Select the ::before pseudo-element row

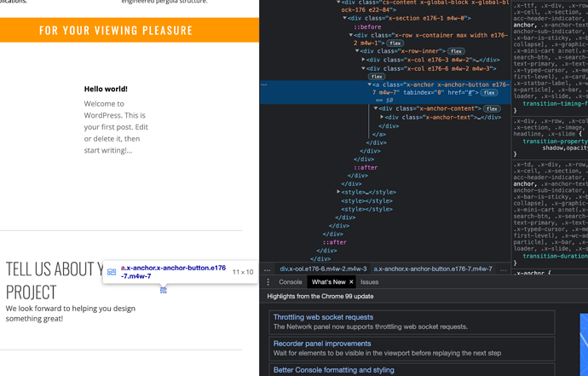pos(367,27)
